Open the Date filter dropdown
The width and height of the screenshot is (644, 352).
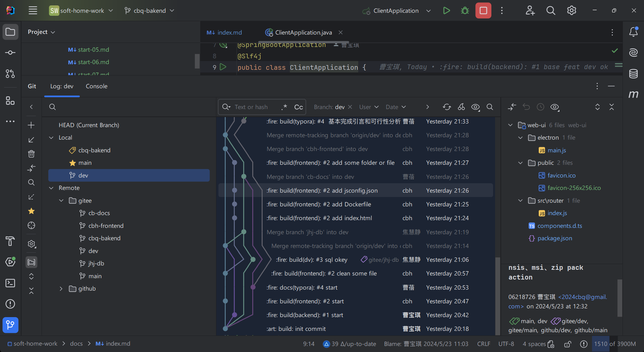tap(396, 107)
